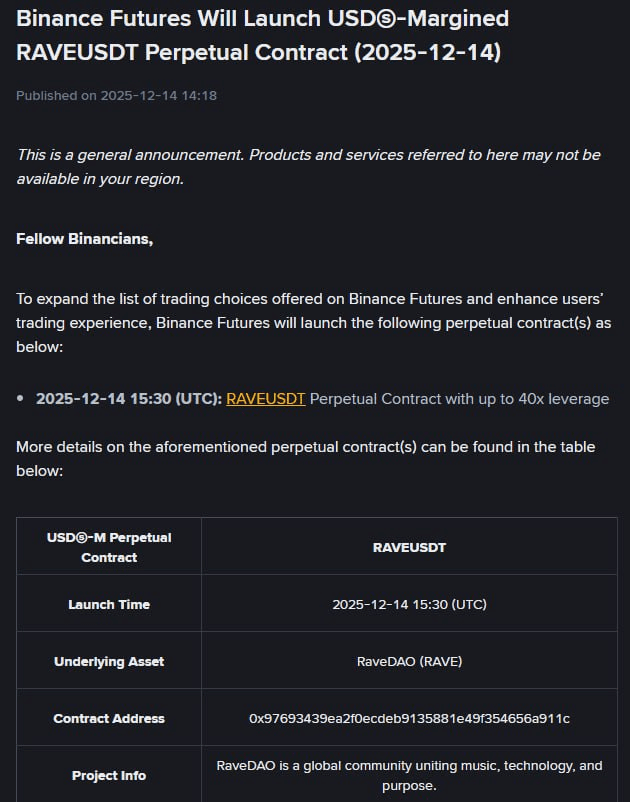Click the Project Info row label
This screenshot has height=802, width=630.
click(x=109, y=775)
